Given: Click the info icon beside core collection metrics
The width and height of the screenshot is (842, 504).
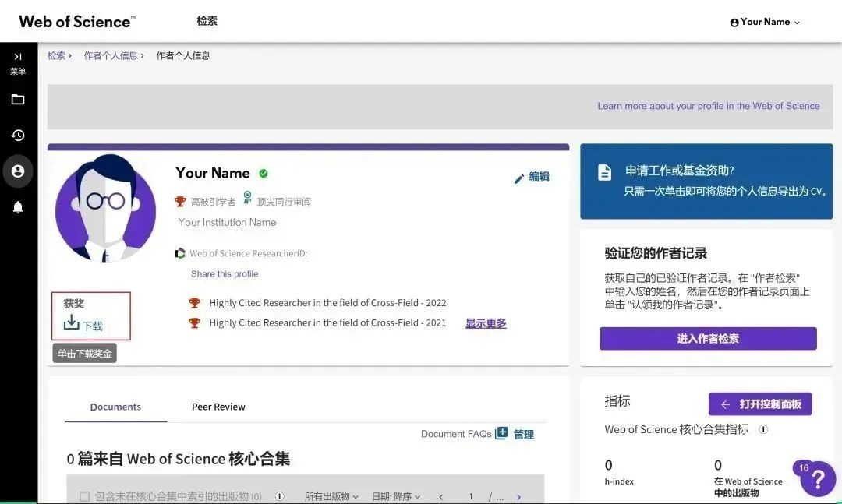Looking at the screenshot, I should click(763, 429).
